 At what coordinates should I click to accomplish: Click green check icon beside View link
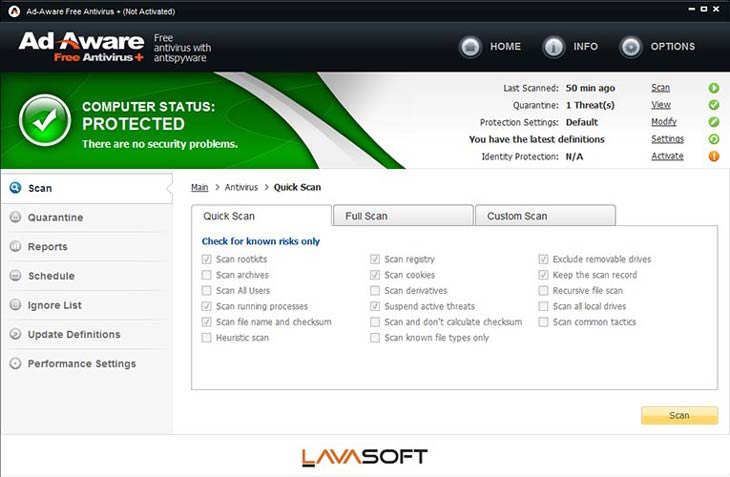pyautogui.click(x=714, y=105)
